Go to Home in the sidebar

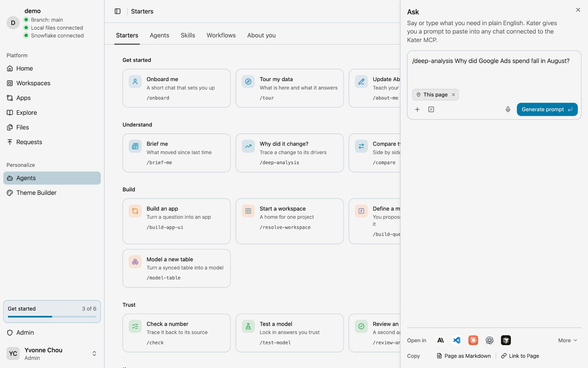pos(52,68)
